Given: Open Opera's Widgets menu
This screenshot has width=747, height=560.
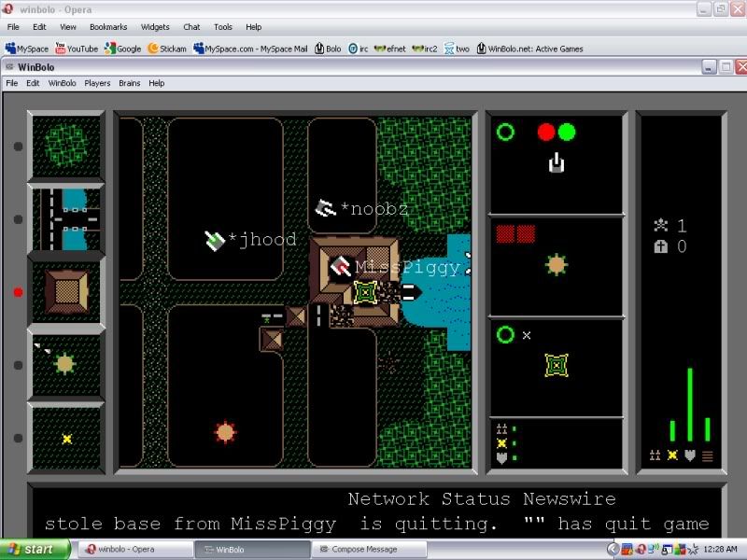Looking at the screenshot, I should 155,27.
